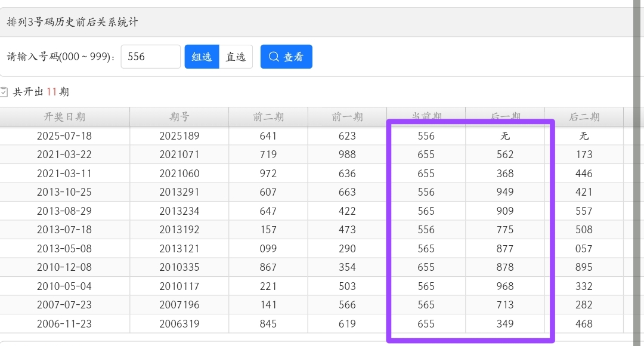Click value 775 in the 2013192 row

click(x=505, y=229)
